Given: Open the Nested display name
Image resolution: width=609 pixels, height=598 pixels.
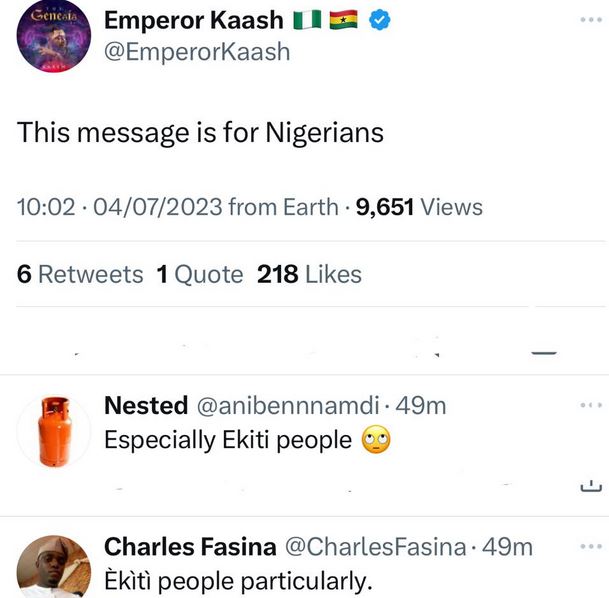Looking at the screenshot, I should click(146, 405).
